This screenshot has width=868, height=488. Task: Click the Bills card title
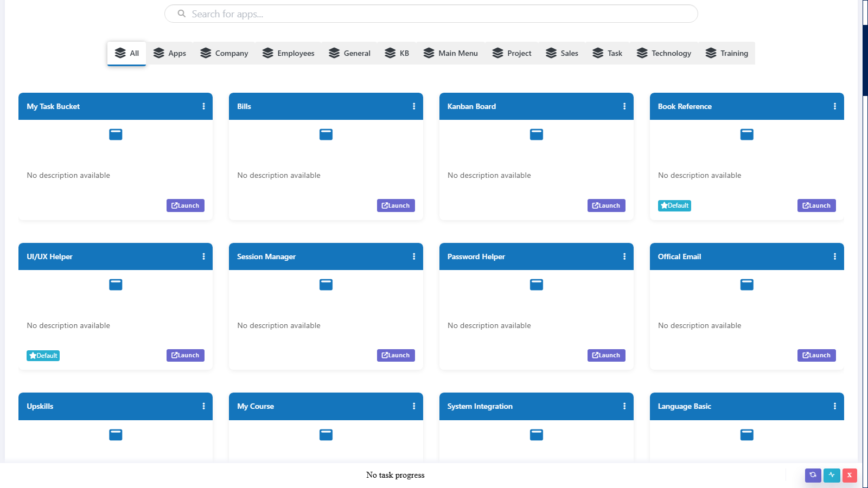tap(244, 106)
